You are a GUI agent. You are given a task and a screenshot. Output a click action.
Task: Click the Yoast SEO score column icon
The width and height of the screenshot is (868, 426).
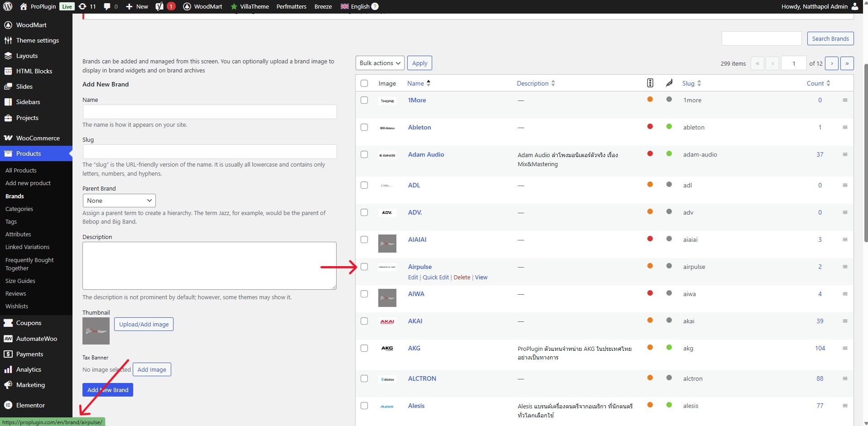[x=650, y=83]
